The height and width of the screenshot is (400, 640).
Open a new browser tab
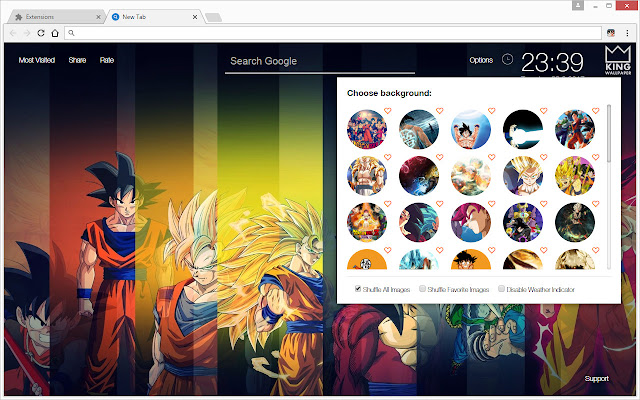[213, 17]
